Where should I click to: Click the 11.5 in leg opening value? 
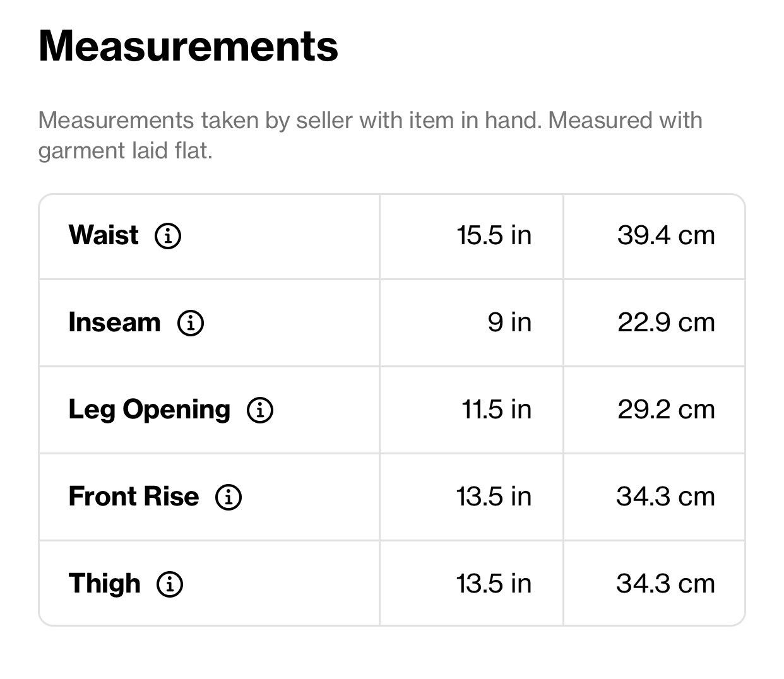pos(497,410)
